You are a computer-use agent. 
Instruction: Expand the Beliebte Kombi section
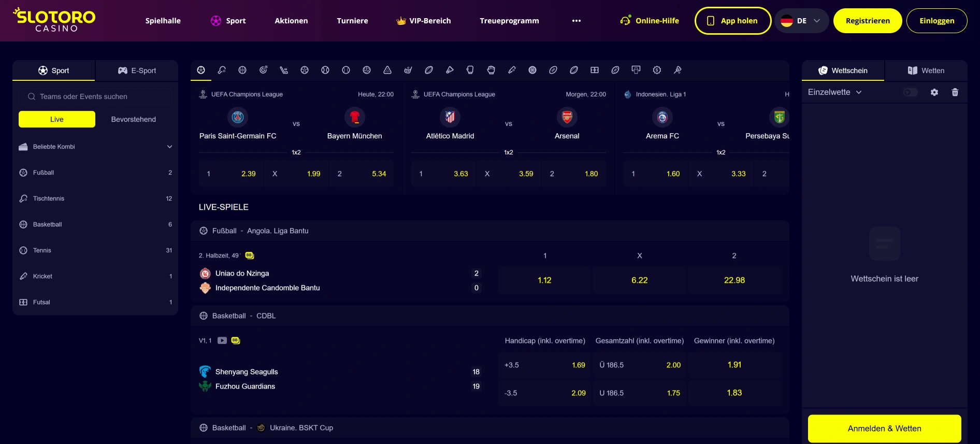[95, 147]
